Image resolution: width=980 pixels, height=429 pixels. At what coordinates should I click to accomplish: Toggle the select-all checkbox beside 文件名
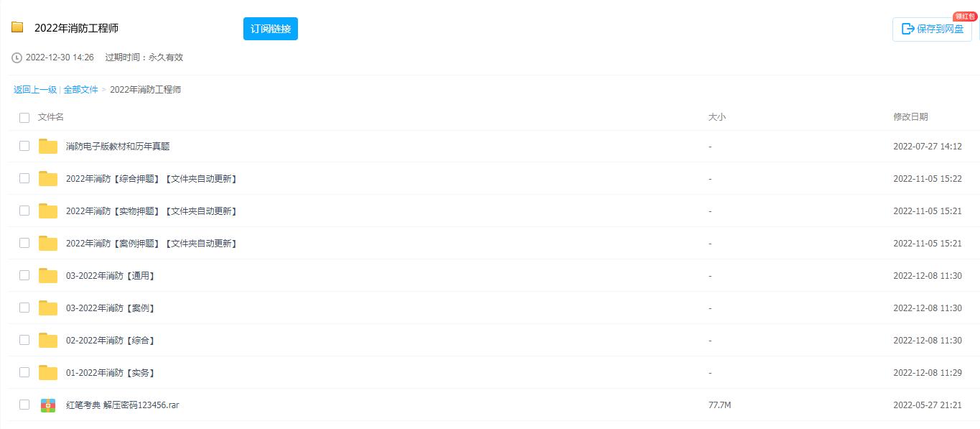click(x=24, y=117)
